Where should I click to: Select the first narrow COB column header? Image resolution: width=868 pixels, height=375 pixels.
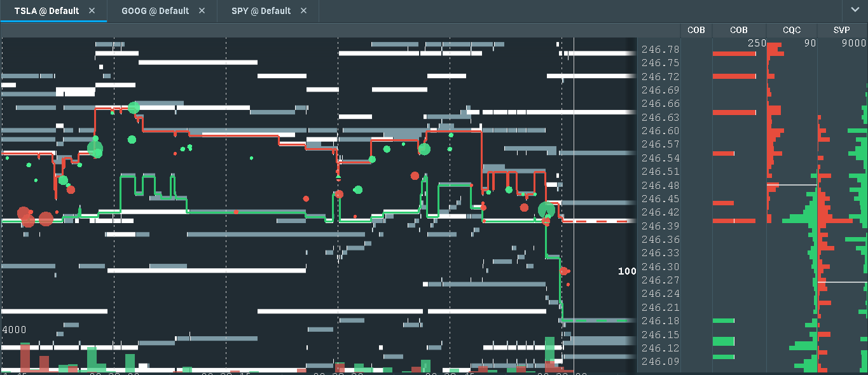[x=696, y=30]
